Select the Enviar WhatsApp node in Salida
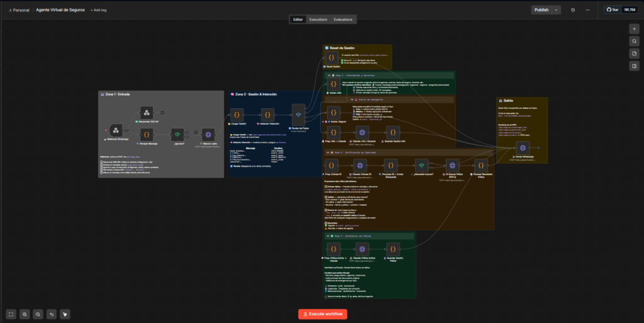 tap(522, 147)
